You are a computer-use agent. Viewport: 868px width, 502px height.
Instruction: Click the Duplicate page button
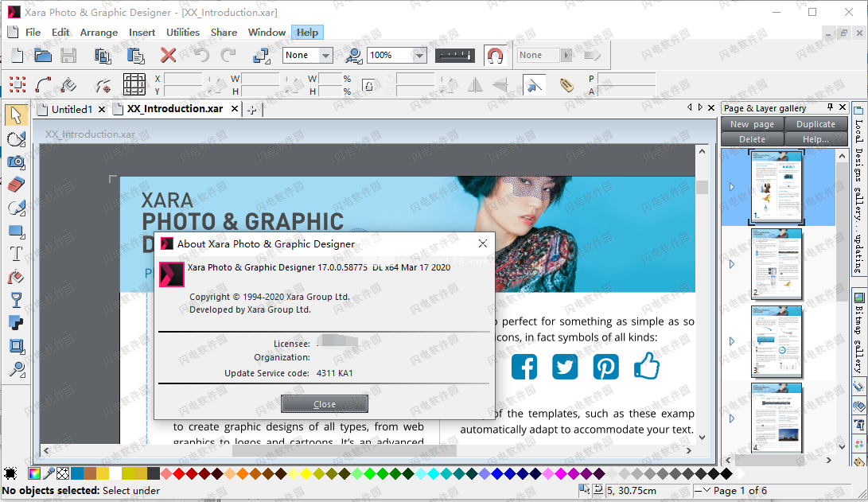tap(815, 124)
